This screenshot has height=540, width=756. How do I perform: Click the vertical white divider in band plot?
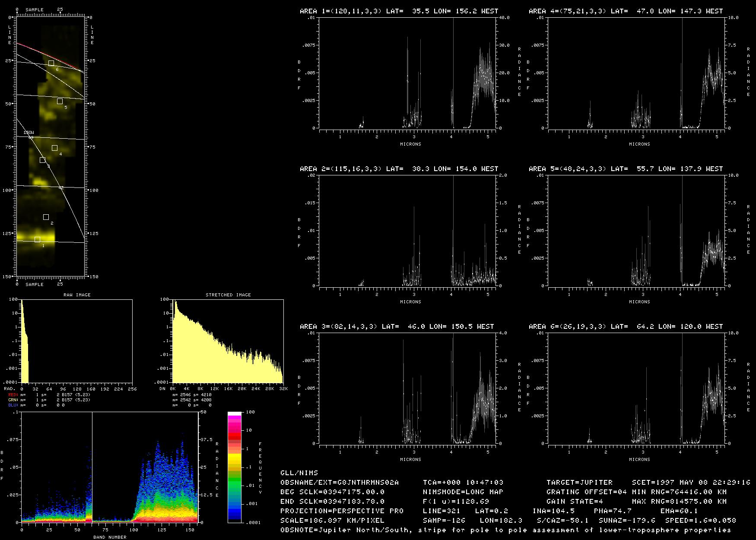(x=92, y=467)
